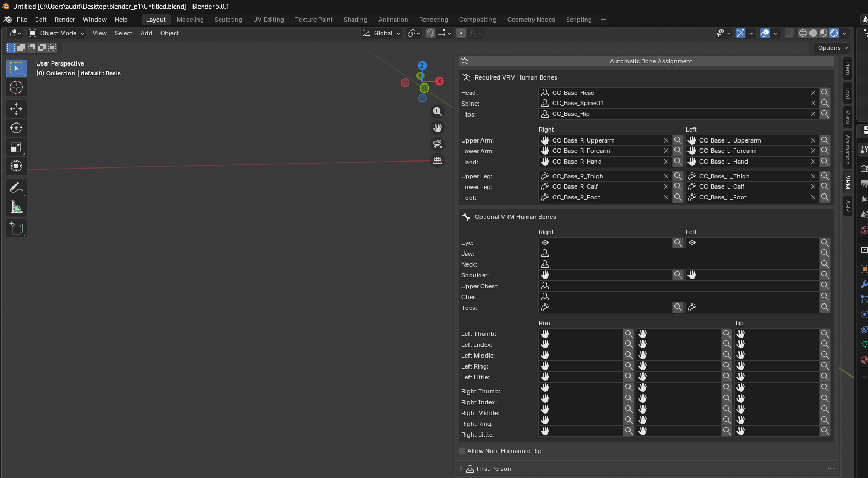Open the VRM sidebar tab
This screenshot has width=868, height=478.
847,183
